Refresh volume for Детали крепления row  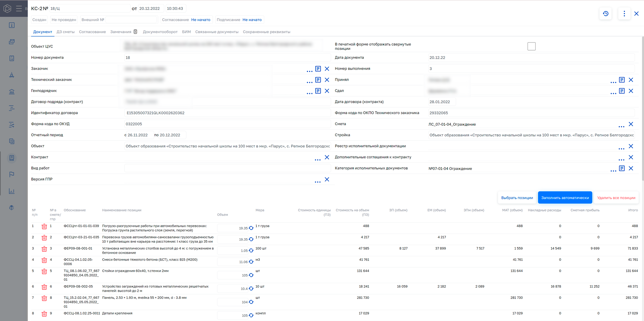pyautogui.click(x=251, y=315)
